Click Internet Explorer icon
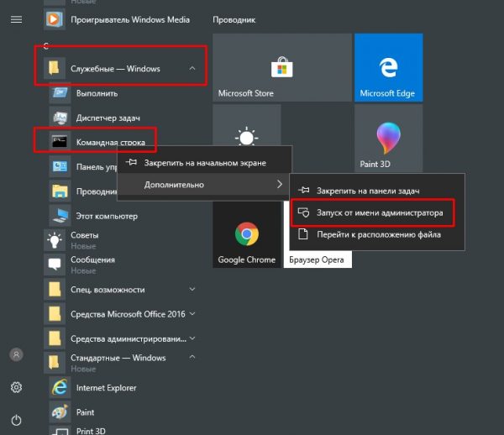 [x=60, y=387]
